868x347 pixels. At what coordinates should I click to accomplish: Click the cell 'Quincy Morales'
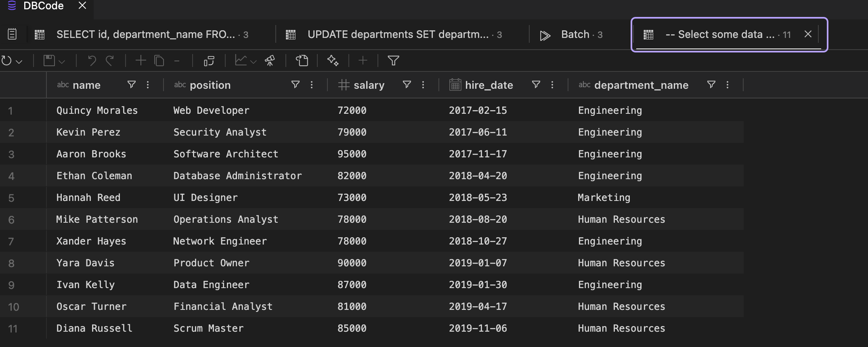(x=97, y=111)
